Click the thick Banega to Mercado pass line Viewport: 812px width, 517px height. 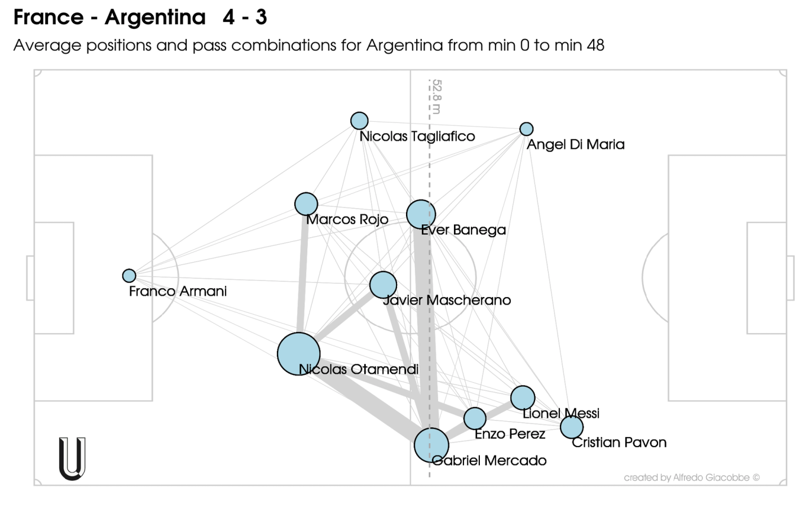[x=426, y=330]
